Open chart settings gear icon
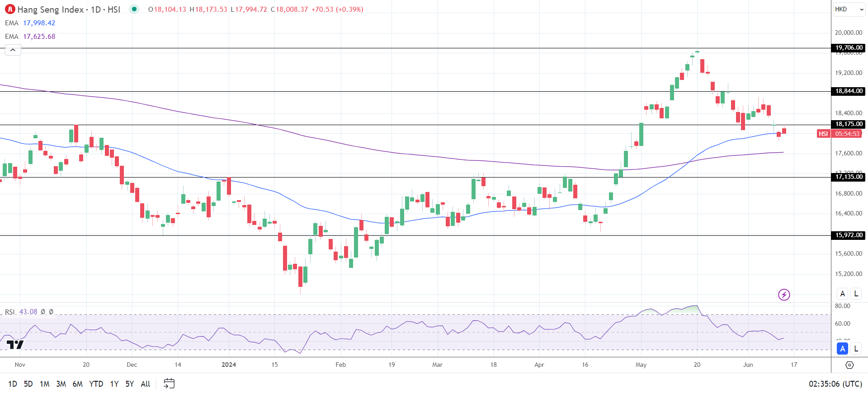The image size is (868, 393). pos(849,365)
